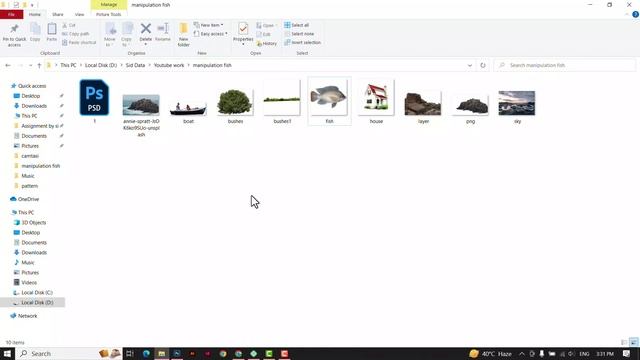This screenshot has width=640, height=360.
Task: Open Photoshop from the taskbar
Action: (x=177, y=353)
